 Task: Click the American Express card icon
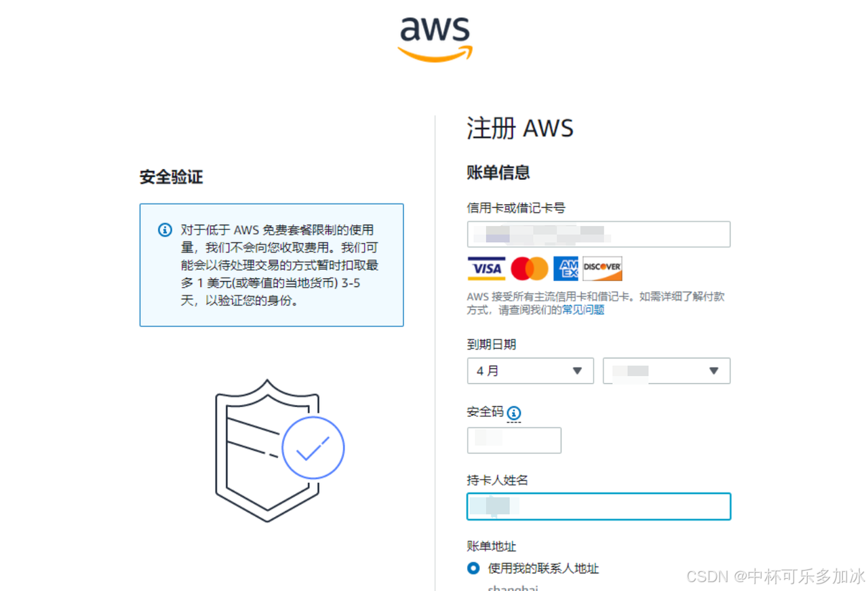pyautogui.click(x=566, y=269)
